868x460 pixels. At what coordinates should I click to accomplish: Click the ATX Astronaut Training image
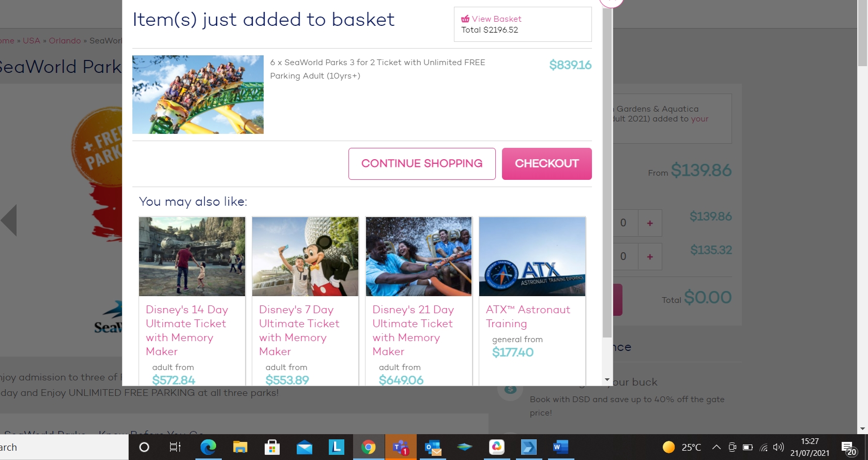tap(532, 256)
